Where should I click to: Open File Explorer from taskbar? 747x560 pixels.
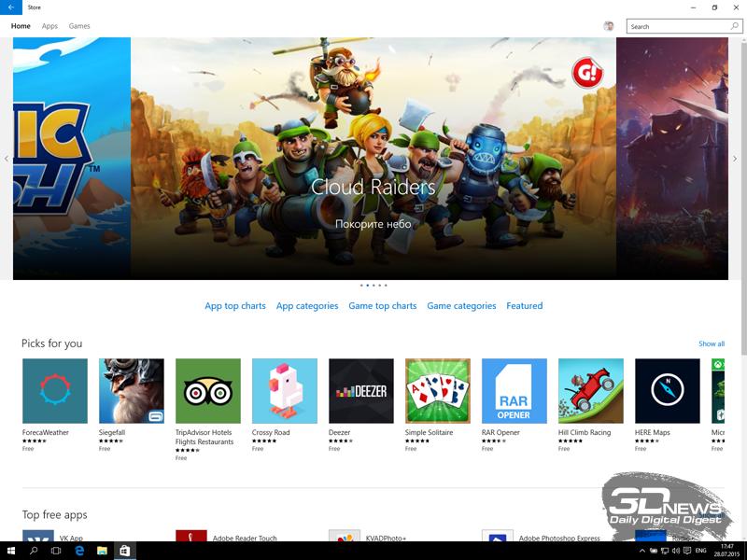pos(102,551)
